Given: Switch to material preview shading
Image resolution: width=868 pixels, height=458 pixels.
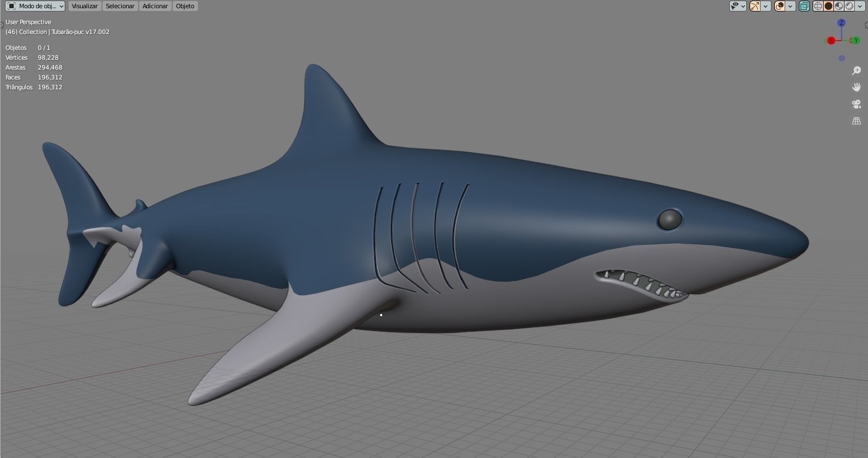Looking at the screenshot, I should [x=839, y=6].
